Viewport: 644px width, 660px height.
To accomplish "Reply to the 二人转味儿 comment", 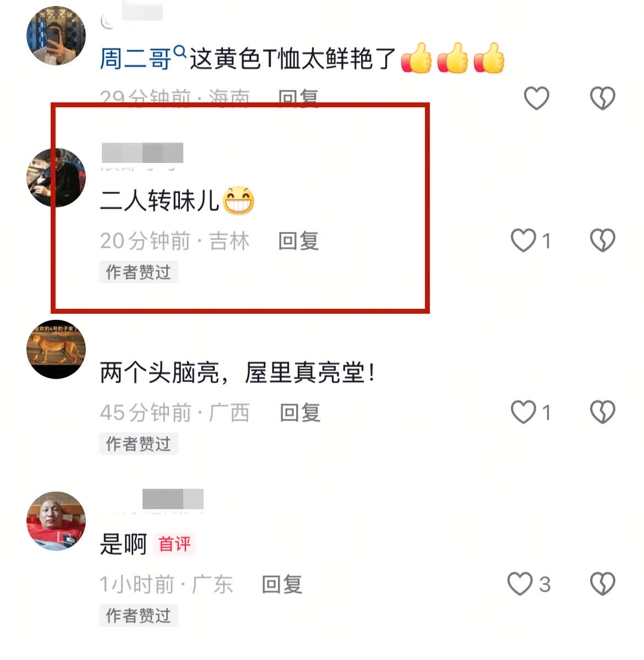I will coord(298,241).
